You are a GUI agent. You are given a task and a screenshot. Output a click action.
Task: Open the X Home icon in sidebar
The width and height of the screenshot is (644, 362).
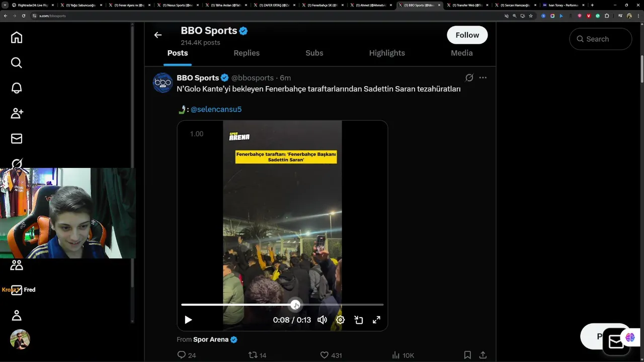click(17, 38)
